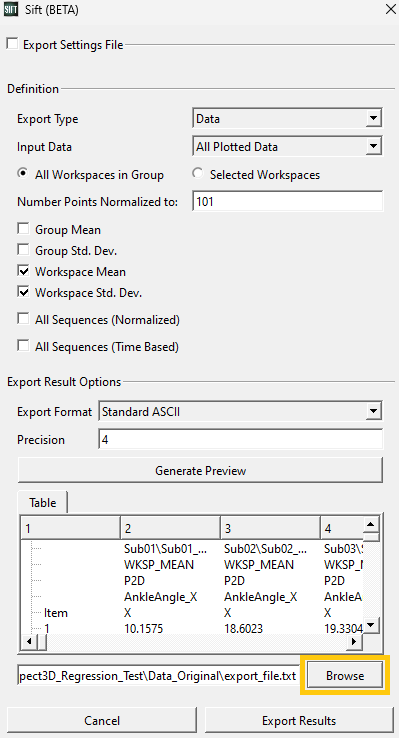Enable All Sequences (Normalized) checkbox
The width and height of the screenshot is (399, 738).
[x=23, y=319]
